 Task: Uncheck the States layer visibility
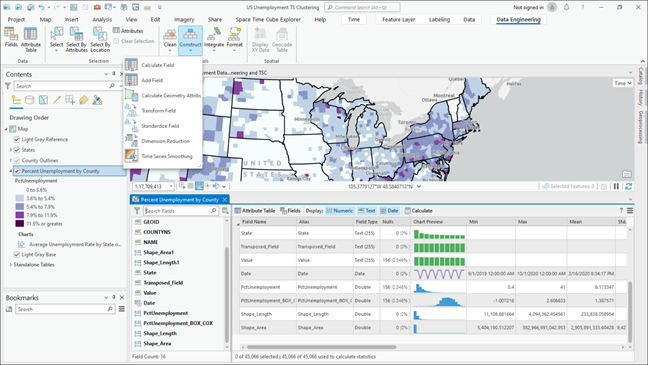[x=17, y=150]
